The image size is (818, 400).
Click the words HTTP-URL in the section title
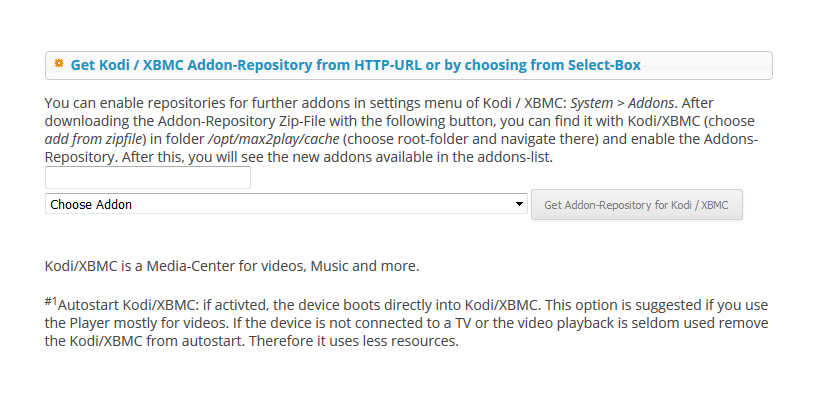[388, 65]
